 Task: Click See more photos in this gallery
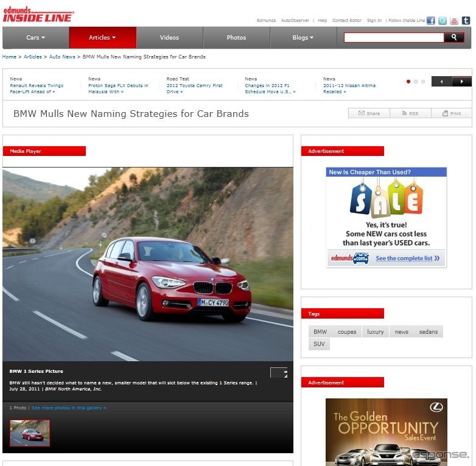[x=69, y=408]
